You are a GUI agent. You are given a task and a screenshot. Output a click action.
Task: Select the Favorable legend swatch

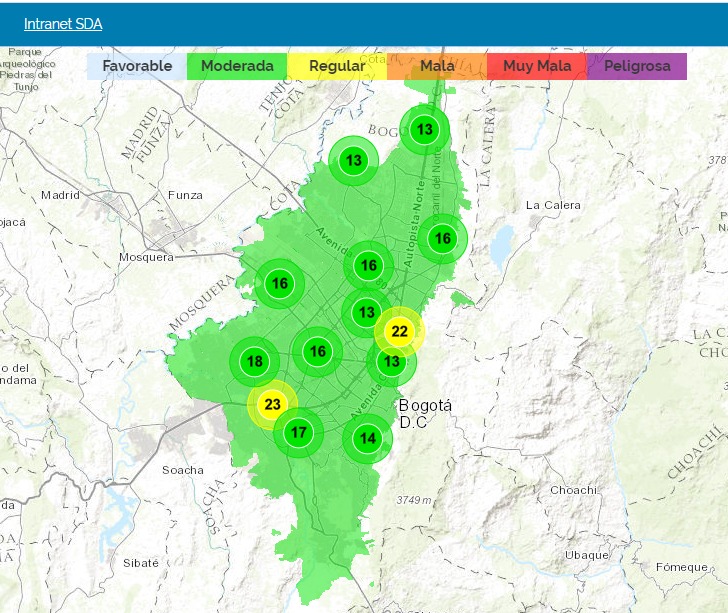coord(136,66)
